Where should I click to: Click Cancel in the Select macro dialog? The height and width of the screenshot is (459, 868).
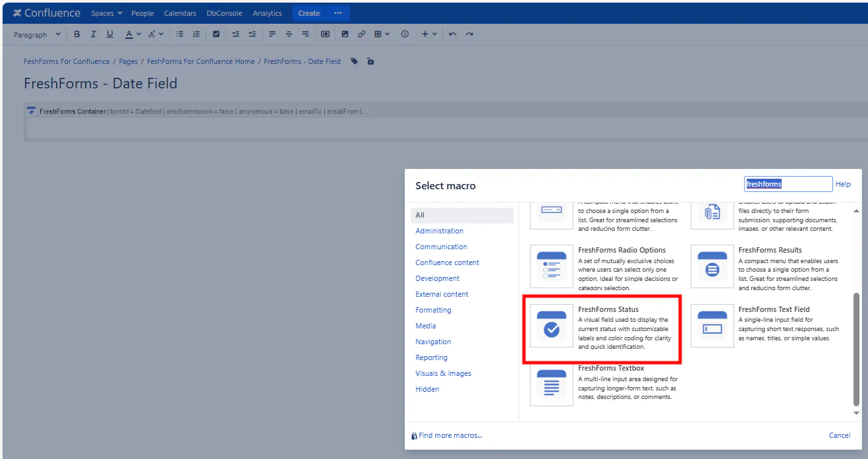click(x=839, y=435)
